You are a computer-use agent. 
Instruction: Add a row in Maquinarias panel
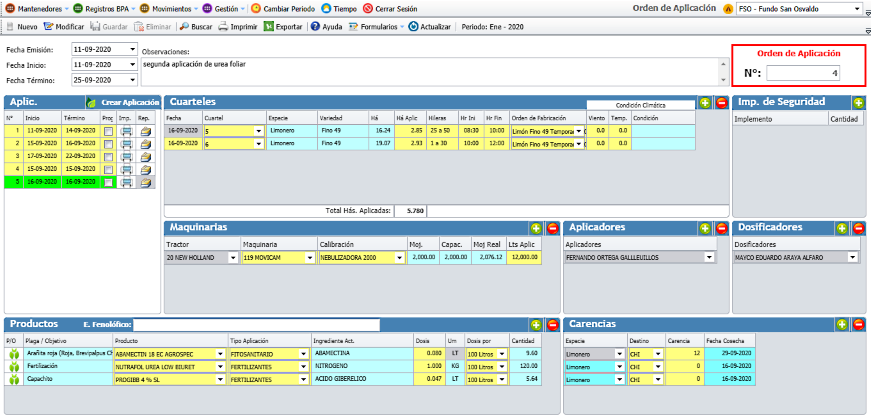pos(536,228)
